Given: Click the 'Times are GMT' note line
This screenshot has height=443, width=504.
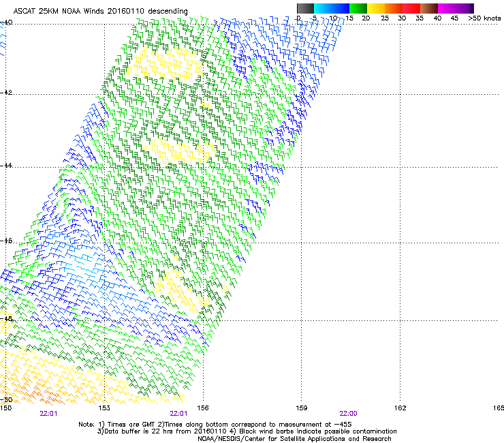Looking at the screenshot, I should click(215, 425).
